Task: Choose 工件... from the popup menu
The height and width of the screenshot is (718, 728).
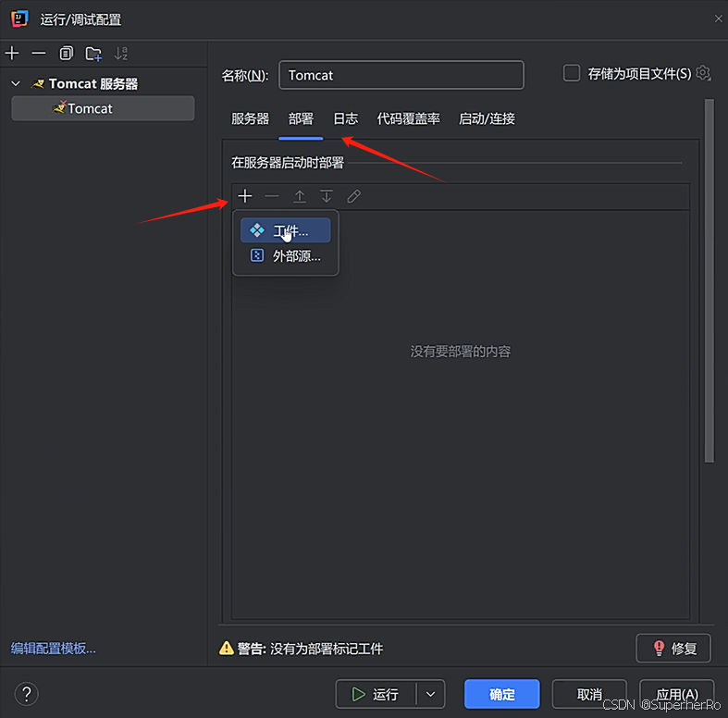Action: [286, 230]
